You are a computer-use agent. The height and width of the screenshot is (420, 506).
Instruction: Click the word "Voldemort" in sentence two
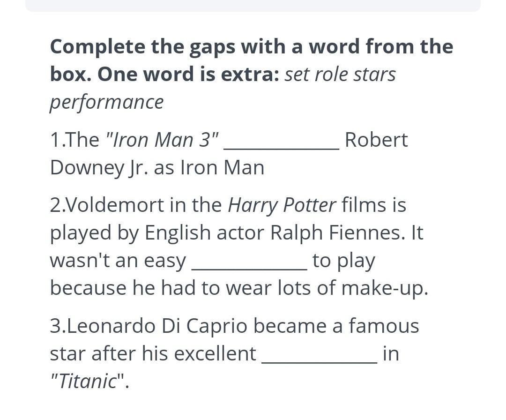pyautogui.click(x=111, y=205)
